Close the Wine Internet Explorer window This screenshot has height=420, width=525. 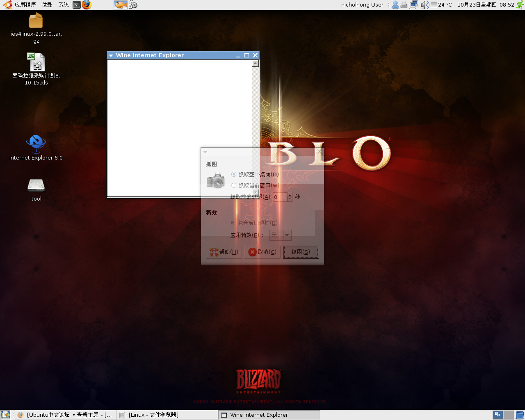click(255, 55)
